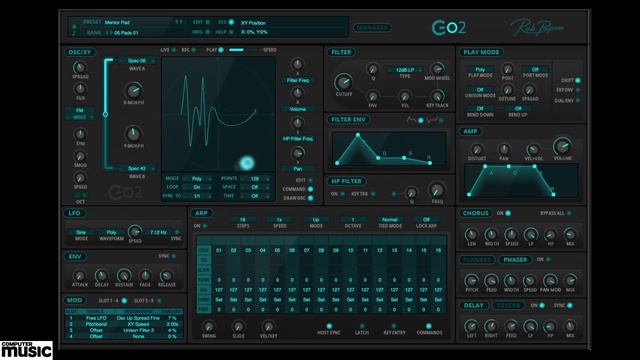This screenshot has width=640, height=360.
Task: Turn the oscillator Spread knob
Action: point(80,67)
